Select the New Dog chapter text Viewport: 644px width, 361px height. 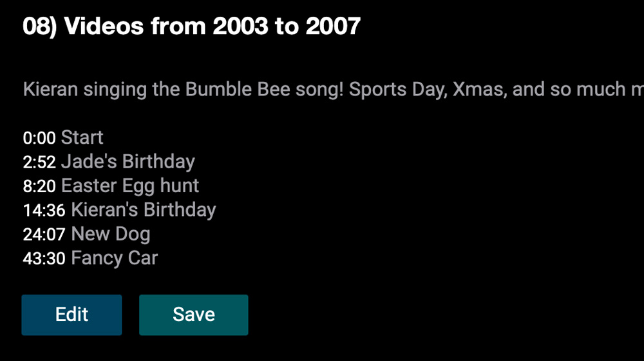tap(111, 234)
